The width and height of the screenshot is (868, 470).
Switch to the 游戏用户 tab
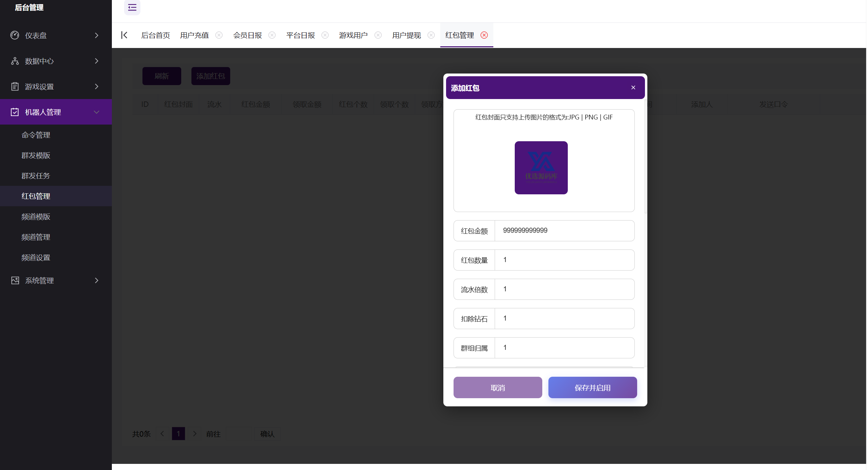353,35
